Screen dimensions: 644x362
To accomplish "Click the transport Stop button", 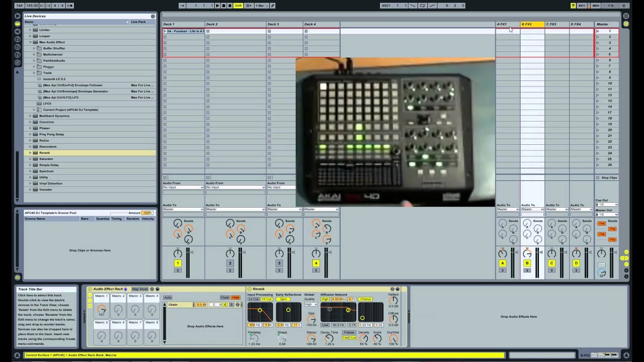I will click(223, 6).
